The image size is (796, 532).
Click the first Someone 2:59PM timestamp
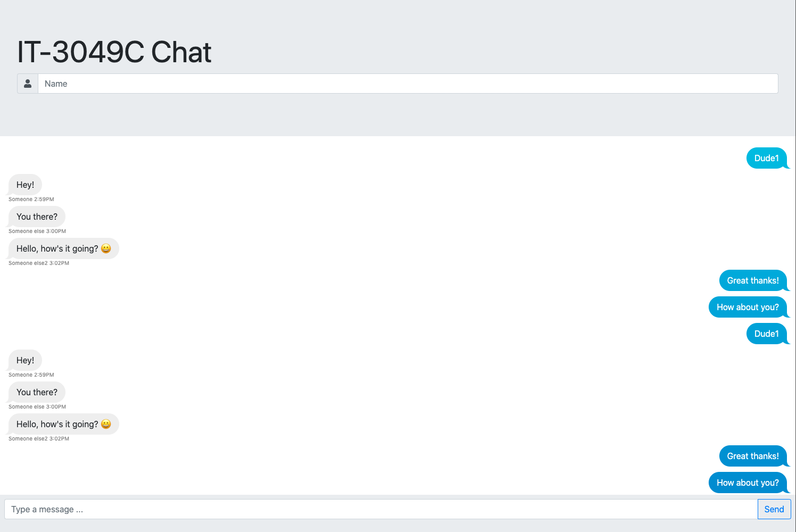click(31, 199)
